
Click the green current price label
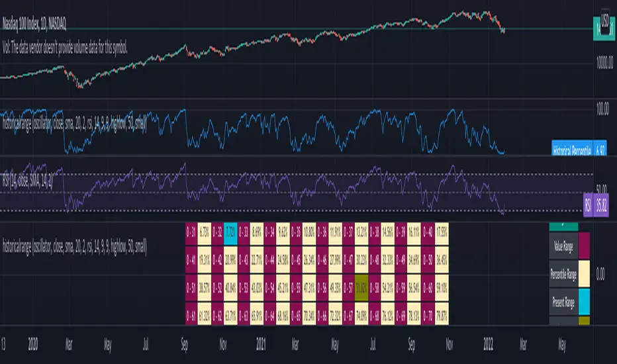[x=604, y=28]
